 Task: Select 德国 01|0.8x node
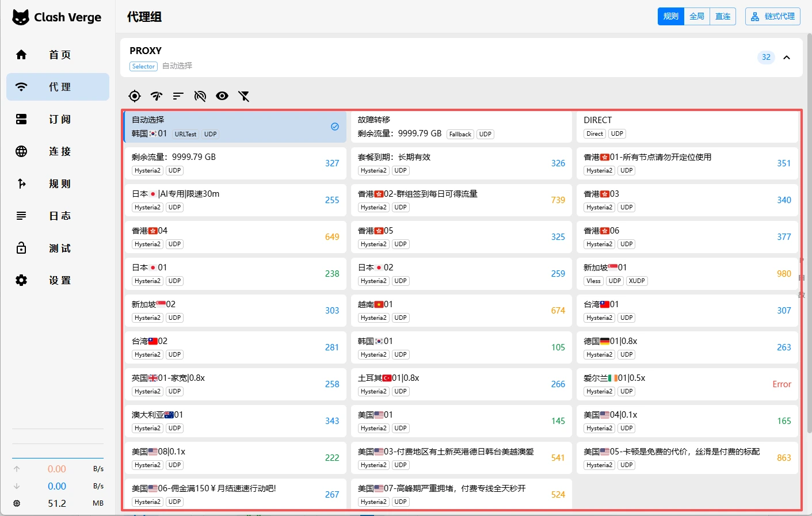click(x=688, y=347)
